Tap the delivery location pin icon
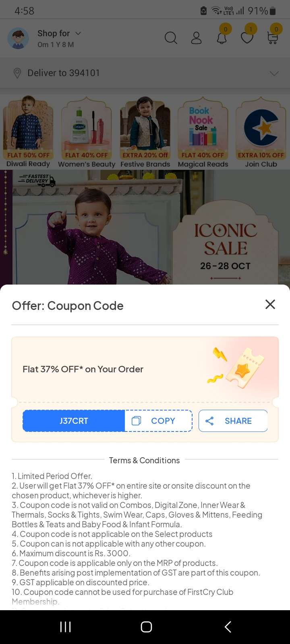 (x=17, y=73)
